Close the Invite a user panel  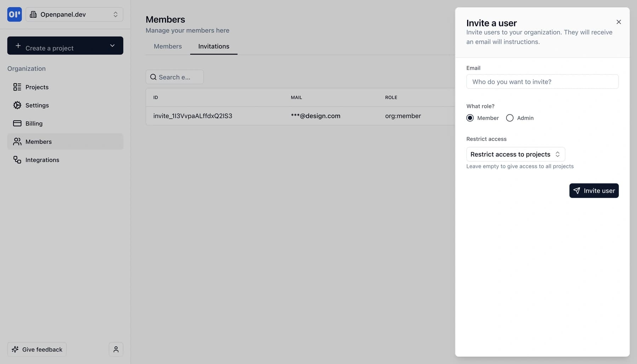tap(619, 22)
